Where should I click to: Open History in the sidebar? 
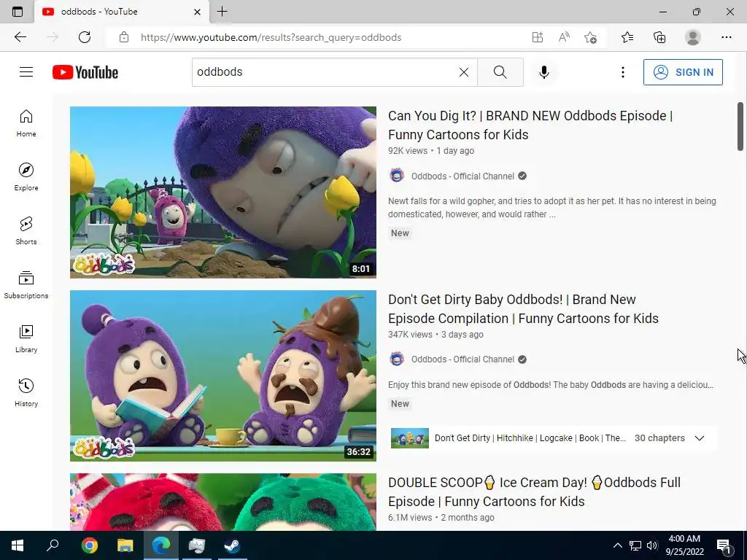pyautogui.click(x=26, y=392)
